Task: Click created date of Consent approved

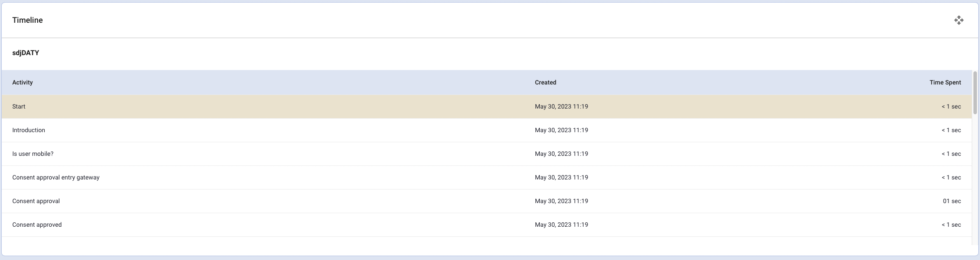Action: click(x=561, y=225)
